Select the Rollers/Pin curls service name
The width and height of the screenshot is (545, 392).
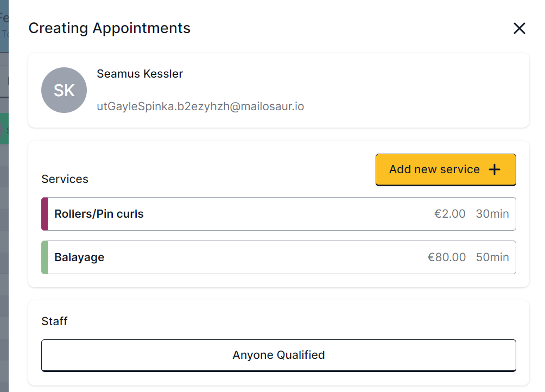(99, 214)
